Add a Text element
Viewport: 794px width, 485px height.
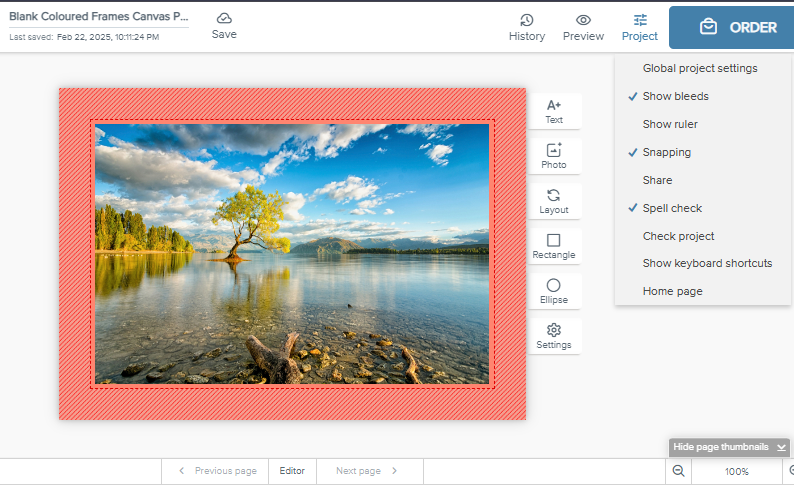click(554, 111)
